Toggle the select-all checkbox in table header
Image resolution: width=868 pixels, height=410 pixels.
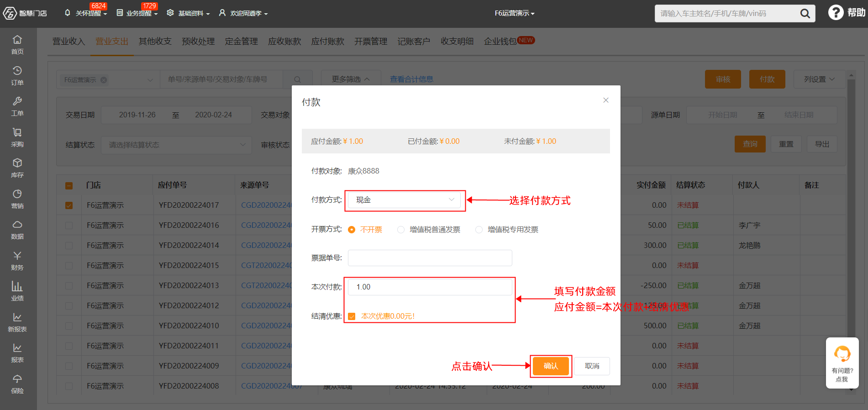tap(69, 186)
